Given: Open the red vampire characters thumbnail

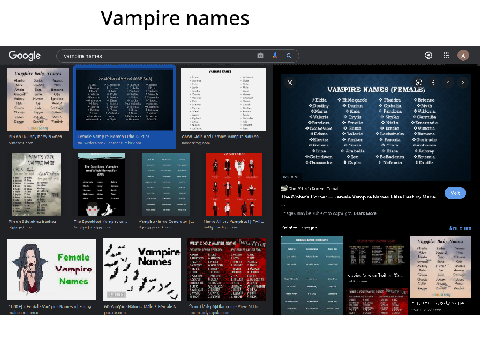Looking at the screenshot, I should coord(234,184).
